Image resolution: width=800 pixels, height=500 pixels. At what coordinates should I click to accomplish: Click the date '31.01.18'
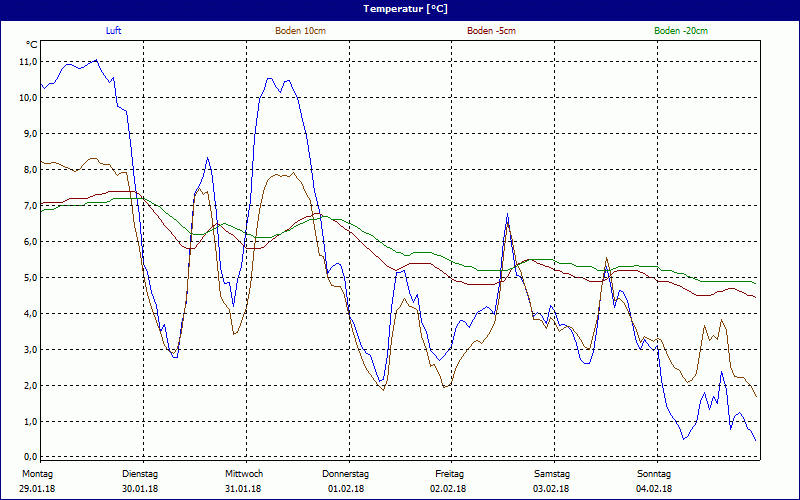click(x=243, y=489)
